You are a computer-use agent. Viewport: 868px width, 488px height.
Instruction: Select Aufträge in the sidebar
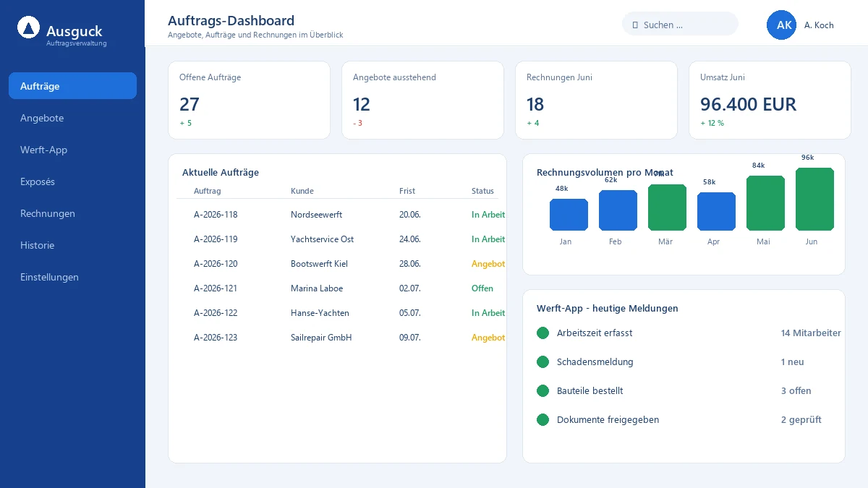point(72,86)
